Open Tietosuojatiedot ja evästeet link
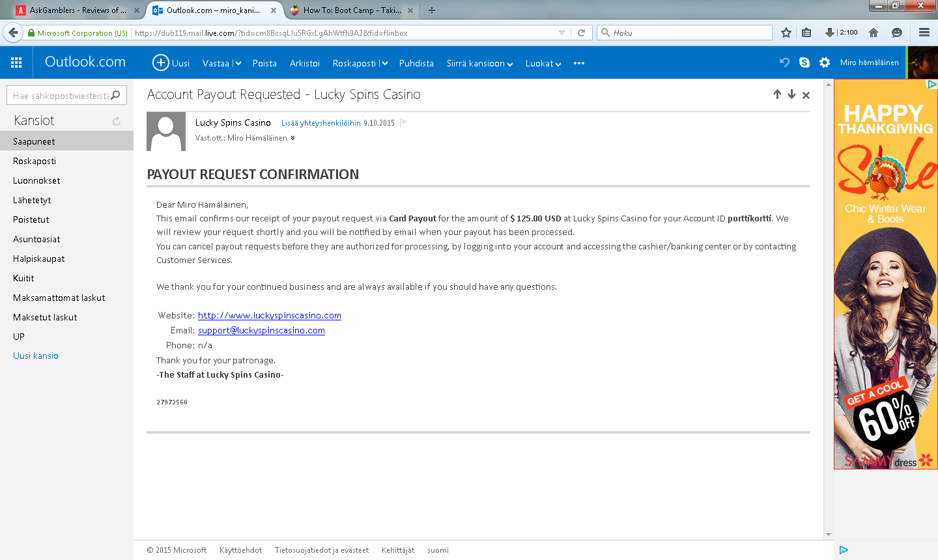 322,550
